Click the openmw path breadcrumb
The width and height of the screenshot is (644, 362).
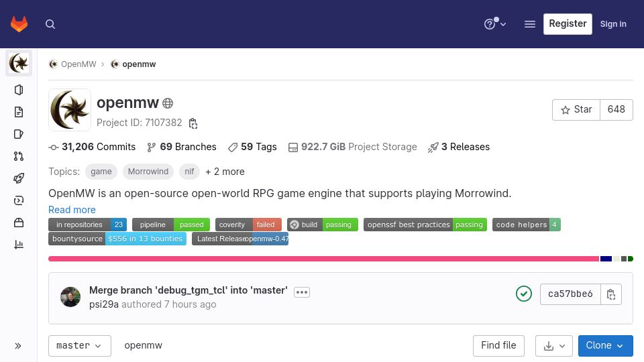tap(144, 346)
